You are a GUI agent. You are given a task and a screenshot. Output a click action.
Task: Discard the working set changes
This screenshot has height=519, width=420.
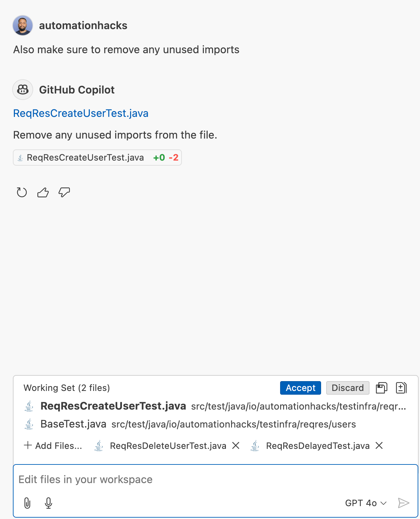coord(348,388)
